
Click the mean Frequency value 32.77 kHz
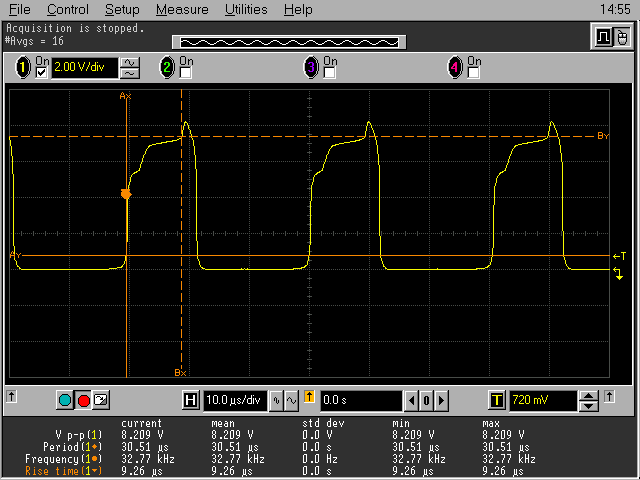click(238, 459)
